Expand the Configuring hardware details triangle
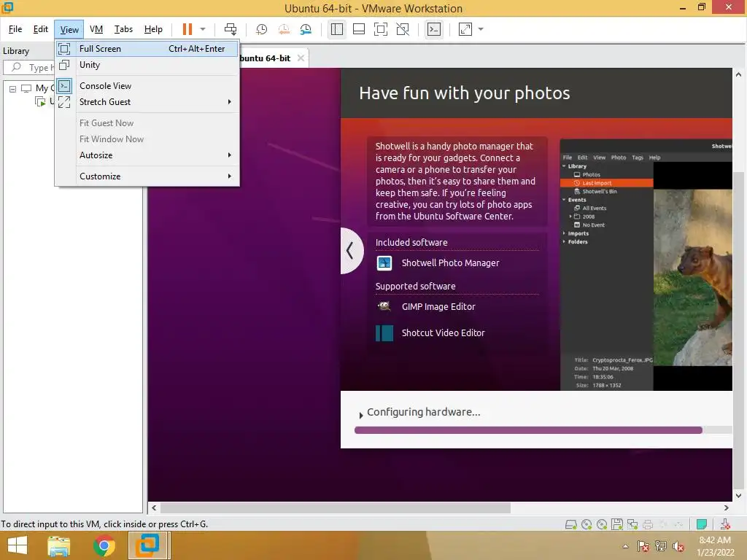 [360, 415]
